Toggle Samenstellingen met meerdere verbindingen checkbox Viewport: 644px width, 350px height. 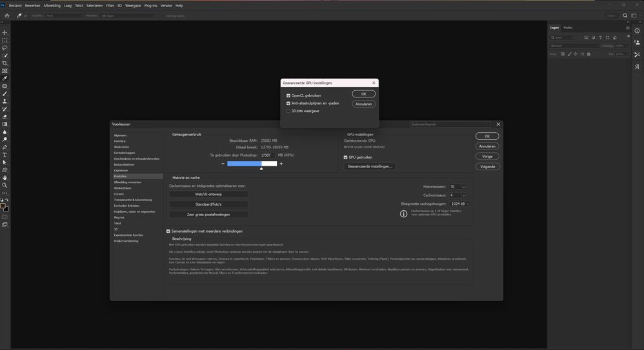(x=168, y=231)
